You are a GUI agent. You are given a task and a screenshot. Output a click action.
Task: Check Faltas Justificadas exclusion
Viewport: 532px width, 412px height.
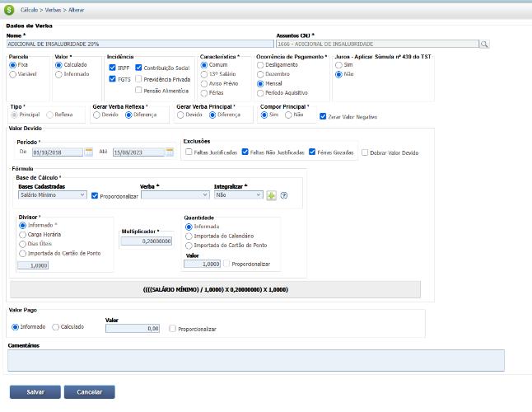coord(189,152)
